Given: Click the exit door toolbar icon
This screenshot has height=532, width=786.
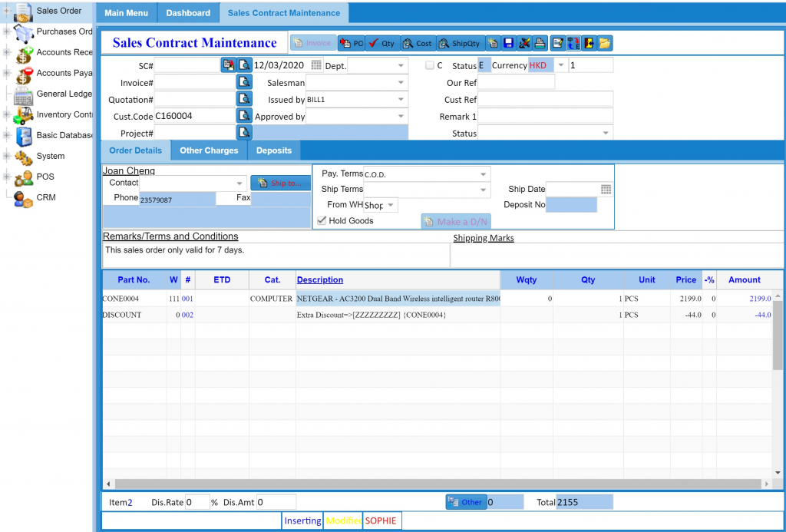Looking at the screenshot, I should coord(589,43).
